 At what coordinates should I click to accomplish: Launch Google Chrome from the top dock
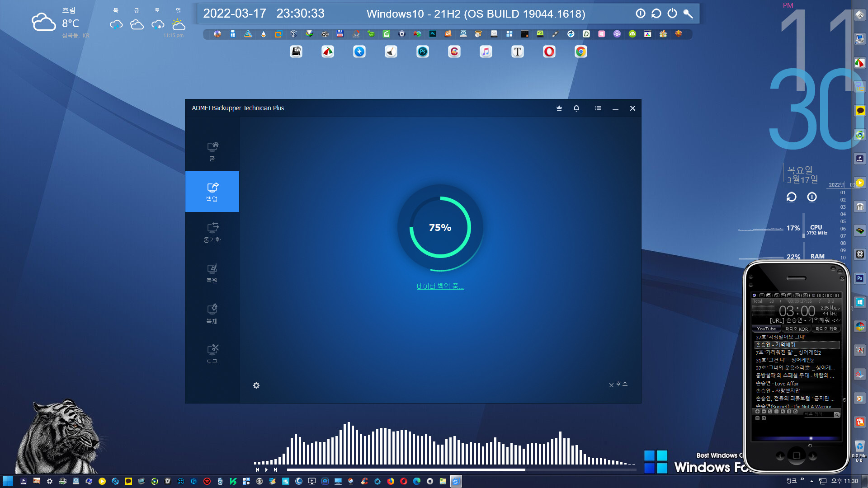[x=581, y=52]
